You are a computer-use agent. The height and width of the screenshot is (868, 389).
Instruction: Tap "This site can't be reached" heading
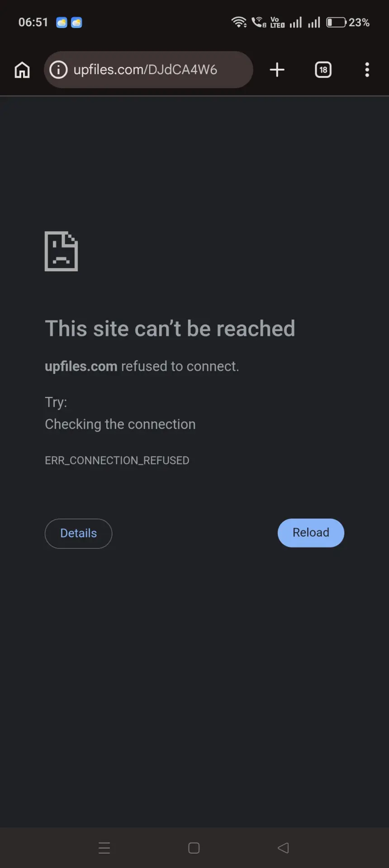coord(170,328)
